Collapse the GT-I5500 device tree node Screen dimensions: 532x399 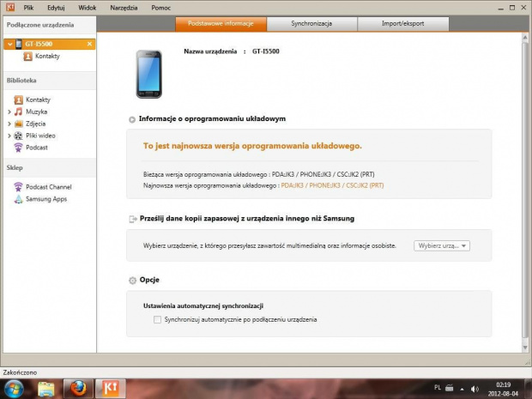click(x=9, y=44)
